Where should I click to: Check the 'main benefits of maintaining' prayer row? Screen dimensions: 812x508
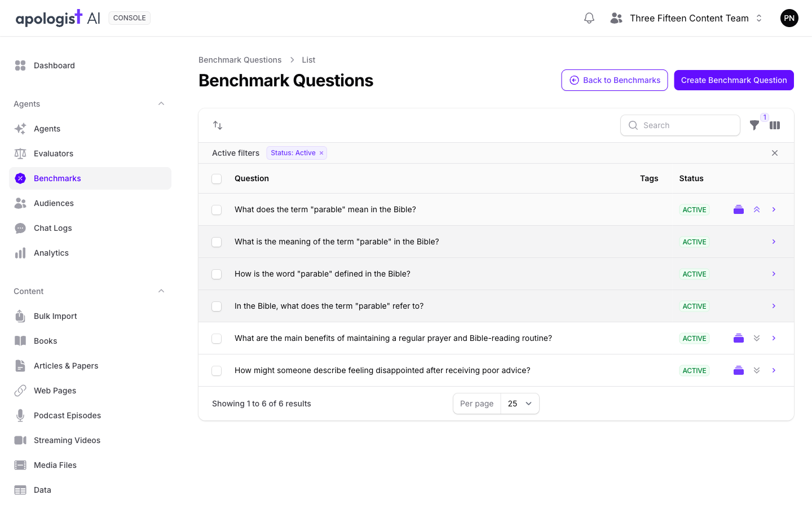[217, 339]
